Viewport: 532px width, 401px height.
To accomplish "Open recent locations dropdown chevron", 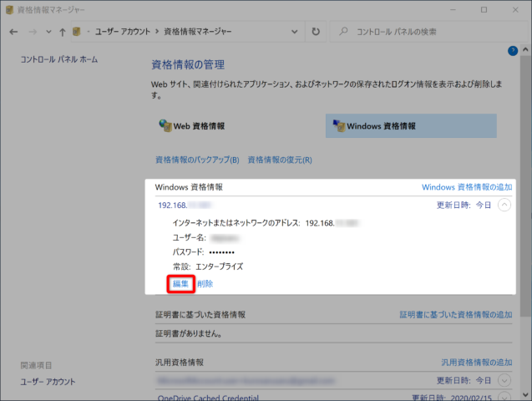I will pyautogui.click(x=48, y=32).
